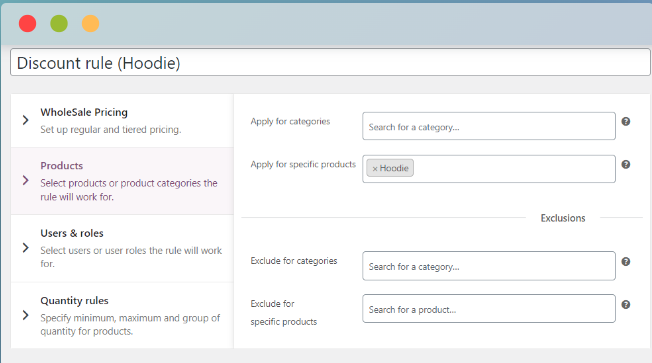Click help icon beside Exclude for specific products

pyautogui.click(x=625, y=304)
